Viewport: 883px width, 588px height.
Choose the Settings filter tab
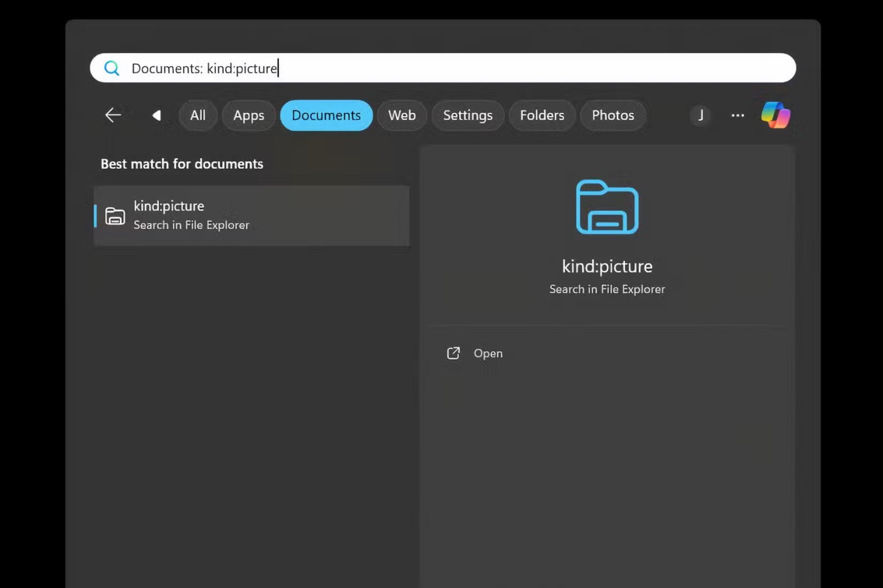coord(467,115)
